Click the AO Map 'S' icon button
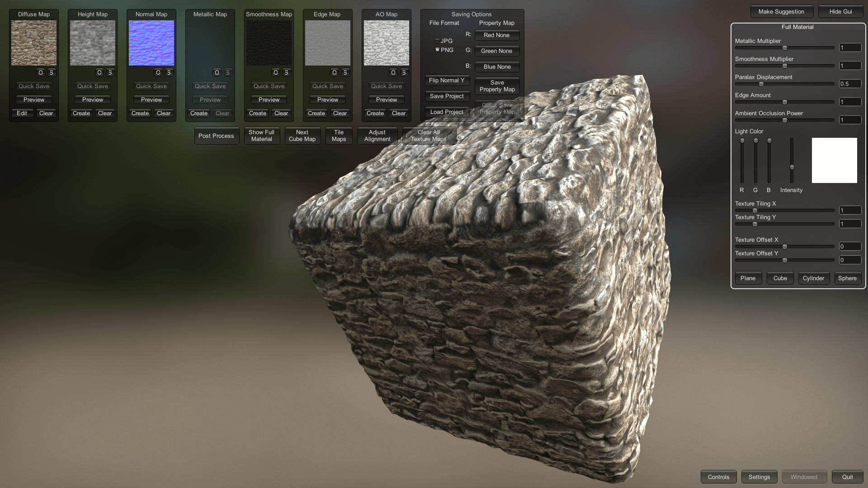 404,72
